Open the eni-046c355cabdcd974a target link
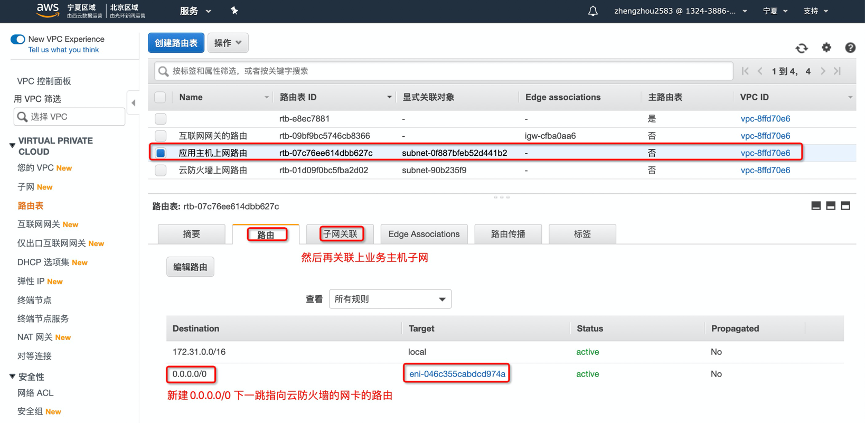Viewport: 866px width, 424px height. pyautogui.click(x=458, y=374)
